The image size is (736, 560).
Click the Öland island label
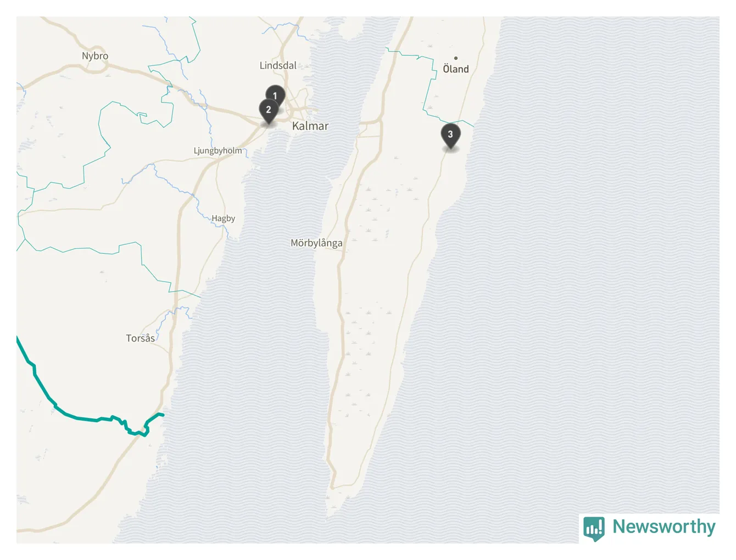456,69
